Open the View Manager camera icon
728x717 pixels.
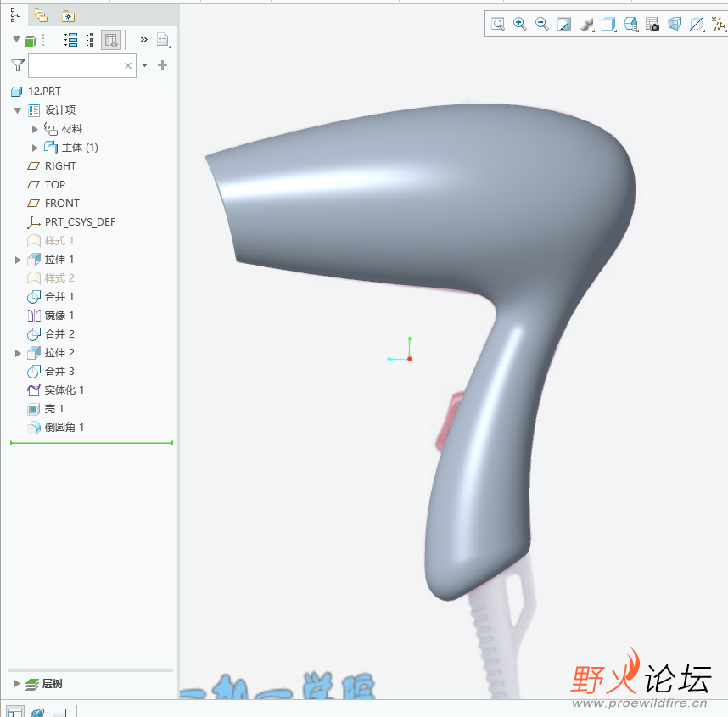(x=652, y=24)
